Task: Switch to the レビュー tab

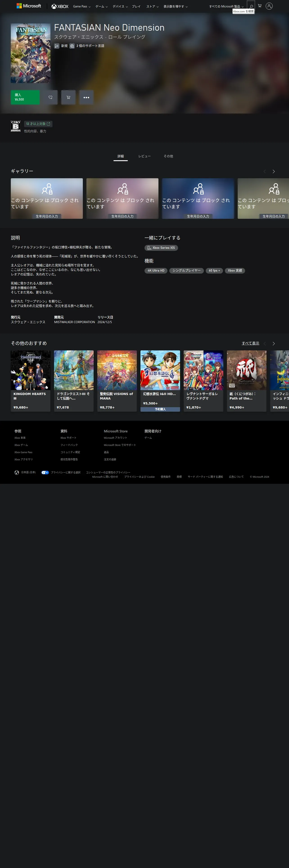Action: (x=144, y=156)
